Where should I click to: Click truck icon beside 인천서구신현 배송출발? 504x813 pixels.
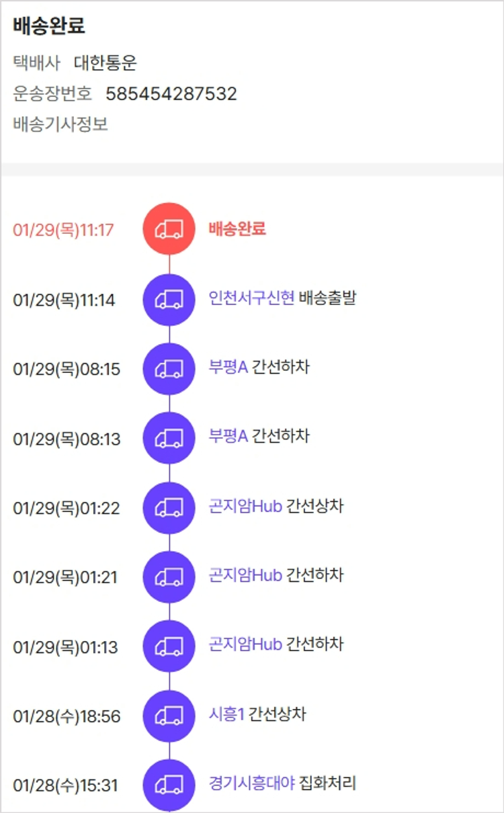[169, 300]
